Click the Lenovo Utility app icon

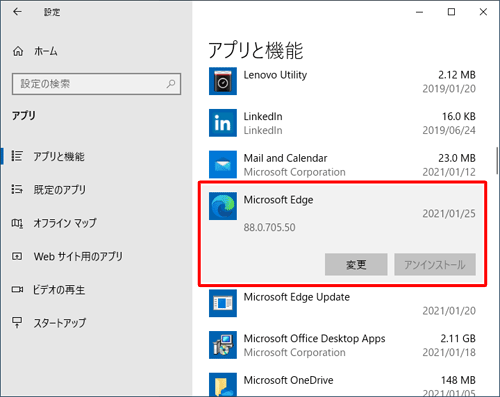pos(223,81)
